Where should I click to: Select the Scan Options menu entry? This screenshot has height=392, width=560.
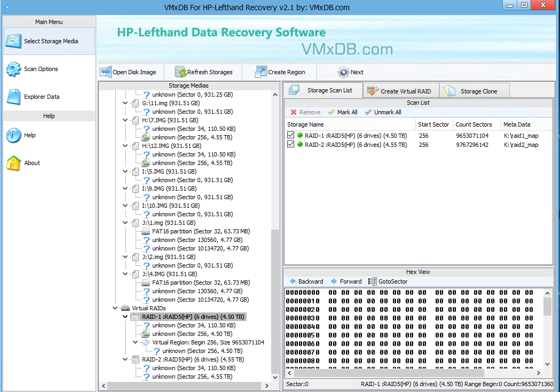pyautogui.click(x=49, y=69)
